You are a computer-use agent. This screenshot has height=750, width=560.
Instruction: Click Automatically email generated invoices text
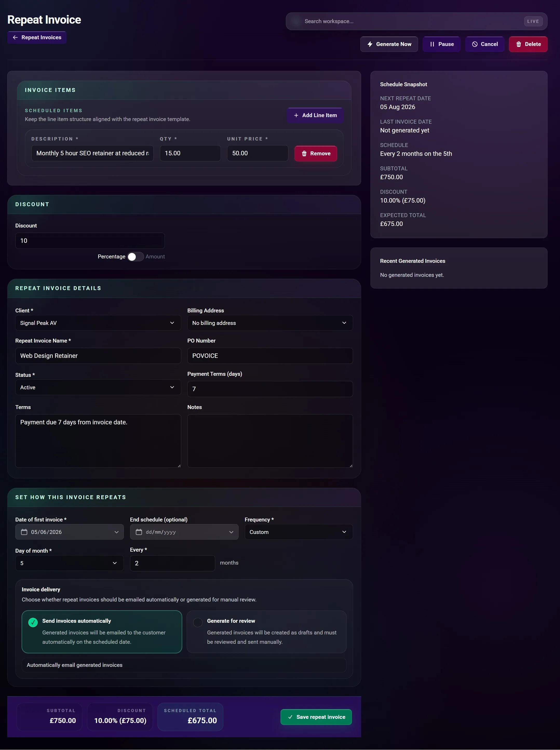(75, 665)
